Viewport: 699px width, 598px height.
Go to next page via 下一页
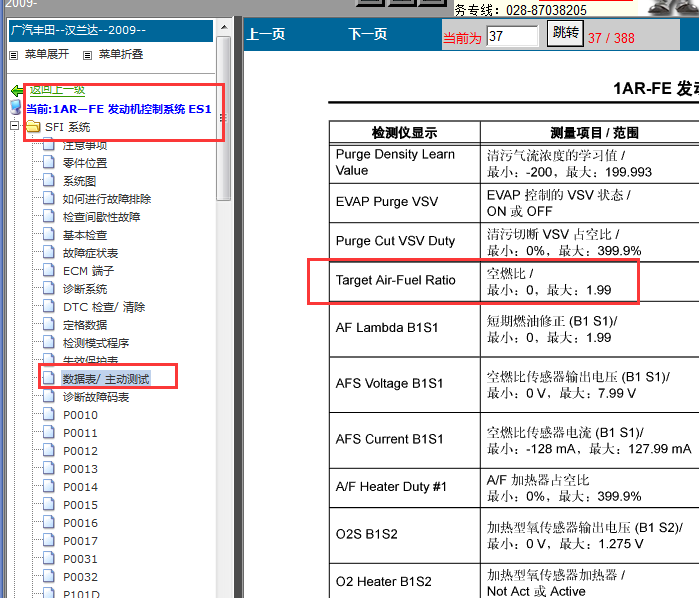(x=367, y=34)
